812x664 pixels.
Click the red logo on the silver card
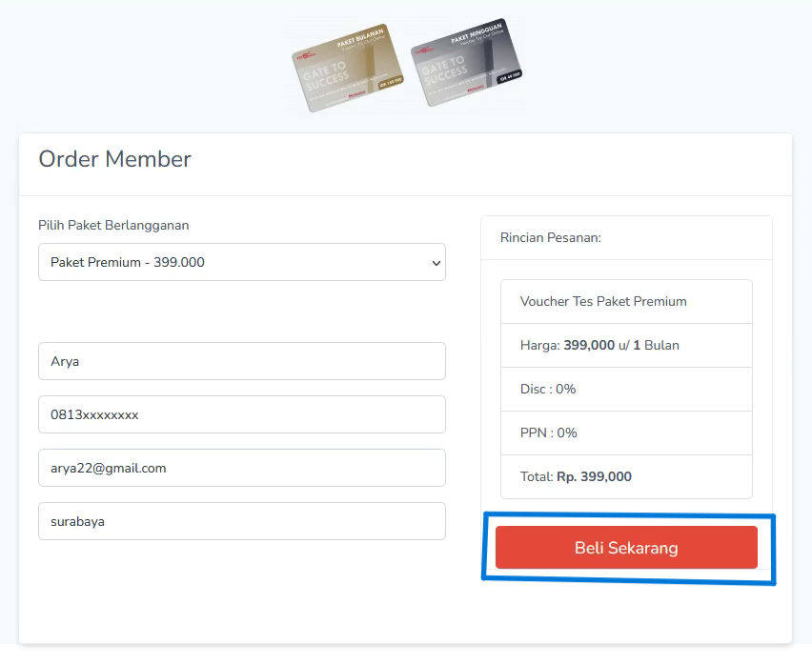tap(425, 51)
